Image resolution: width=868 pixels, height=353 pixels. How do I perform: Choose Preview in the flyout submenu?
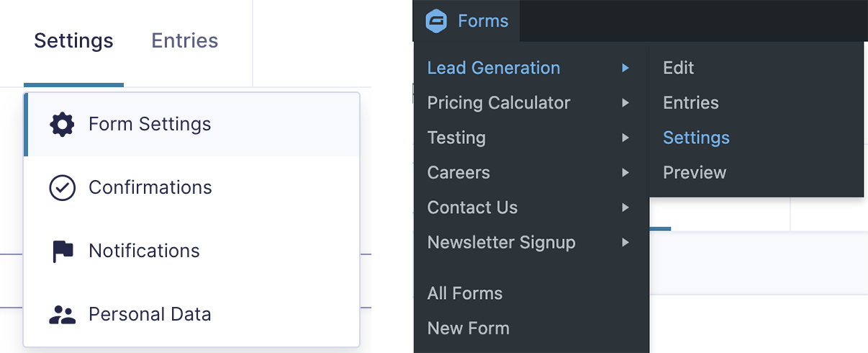[695, 173]
